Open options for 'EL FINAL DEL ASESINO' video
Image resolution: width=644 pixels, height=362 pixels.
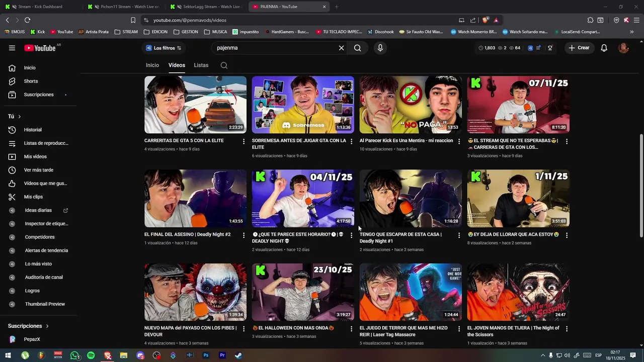pyautogui.click(x=244, y=235)
